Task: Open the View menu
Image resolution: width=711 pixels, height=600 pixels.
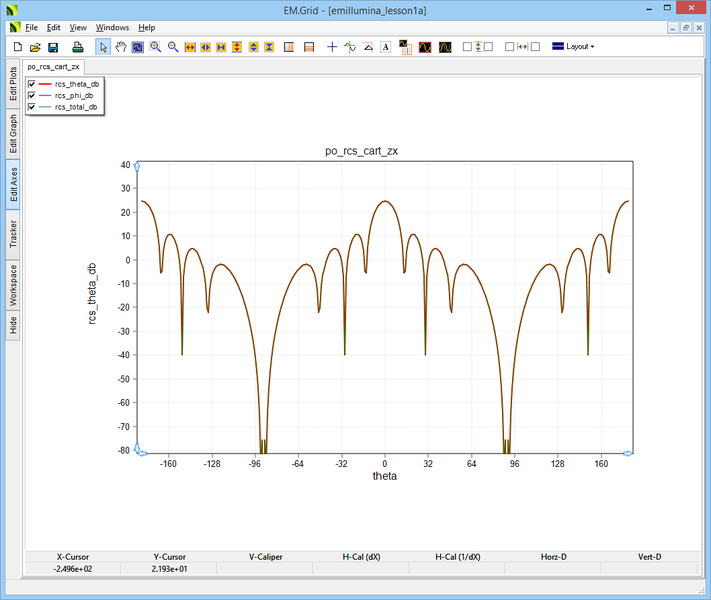Action: click(x=78, y=27)
